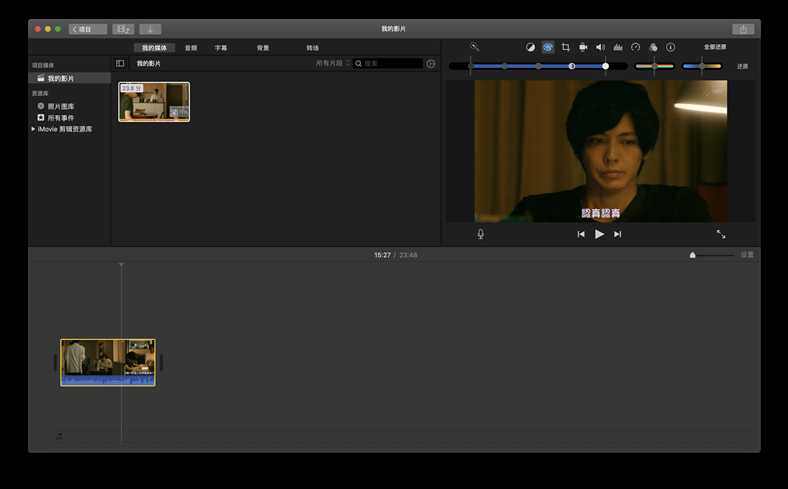Open 设置 timeline settings

click(747, 255)
